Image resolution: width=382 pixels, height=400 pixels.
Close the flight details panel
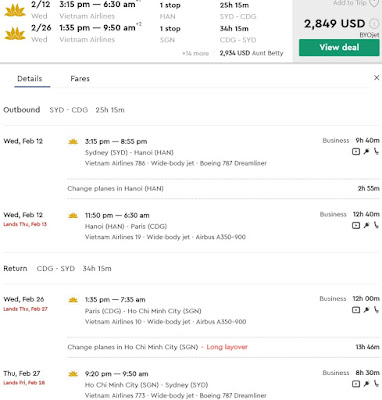click(376, 78)
